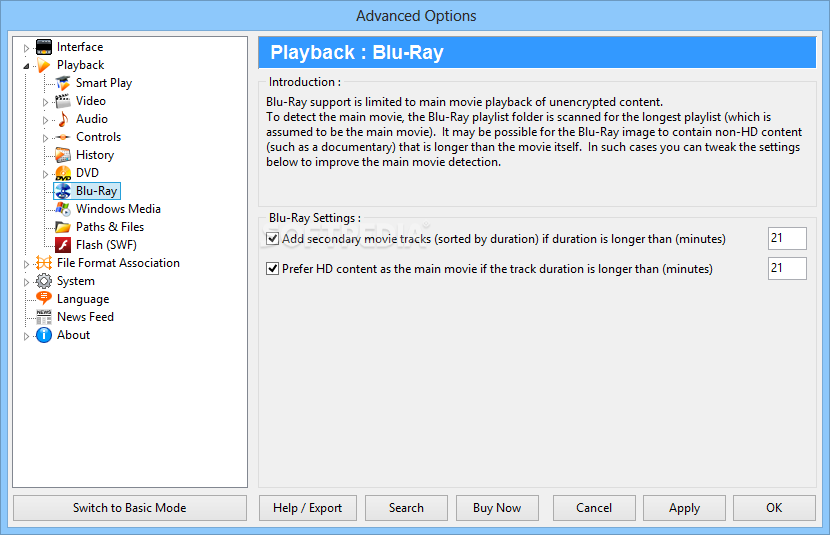Click the Buy Now button

click(497, 508)
